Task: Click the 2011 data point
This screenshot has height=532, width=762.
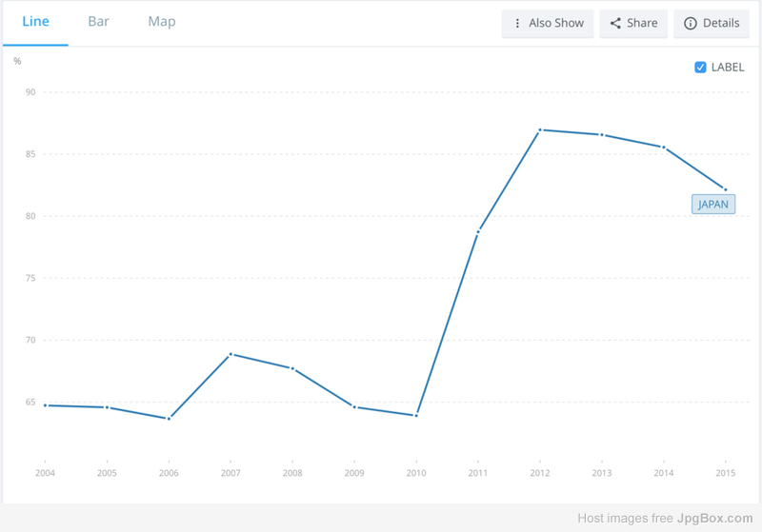Action: tap(478, 232)
